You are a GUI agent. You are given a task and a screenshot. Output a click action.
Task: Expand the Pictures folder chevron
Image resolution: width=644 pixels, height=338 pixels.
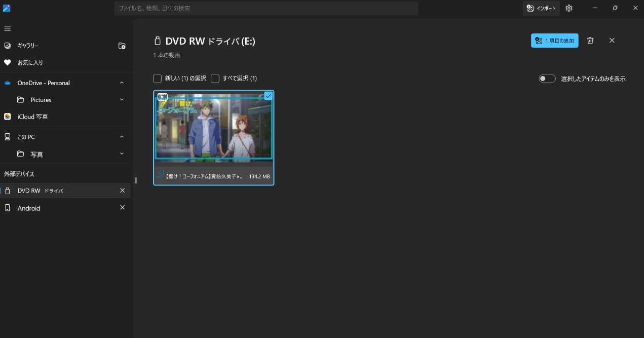click(x=122, y=100)
